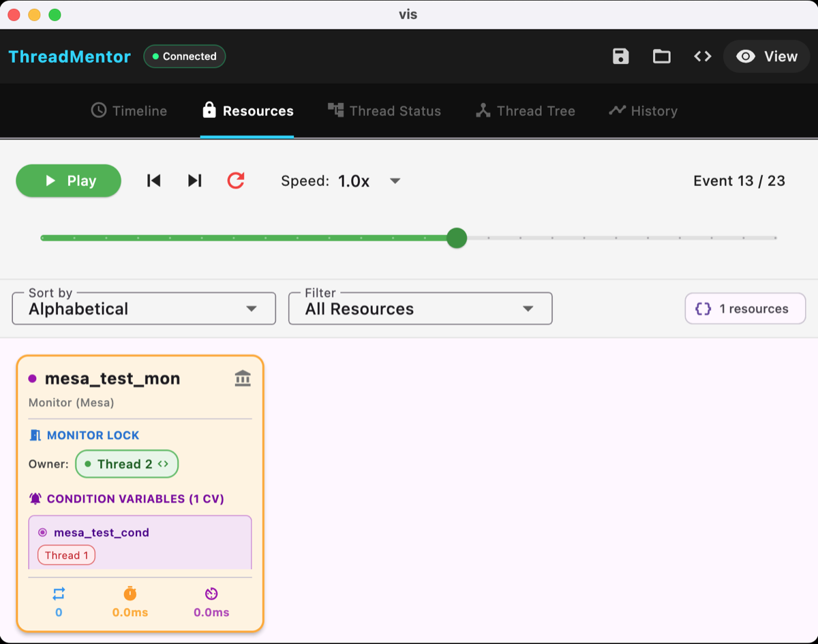This screenshot has height=644, width=818.
Task: Click the CONDITION VARIABLES (1 CV) heading
Action: [136, 499]
